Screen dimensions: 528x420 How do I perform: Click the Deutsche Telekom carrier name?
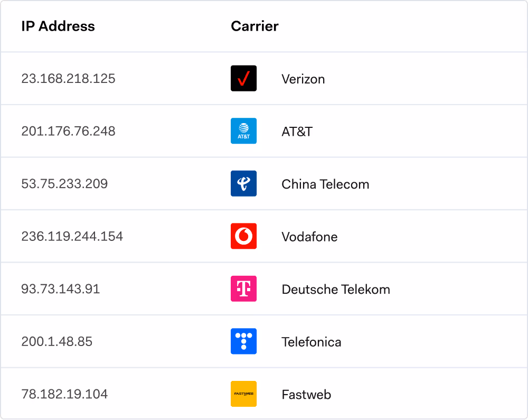pyautogui.click(x=336, y=289)
